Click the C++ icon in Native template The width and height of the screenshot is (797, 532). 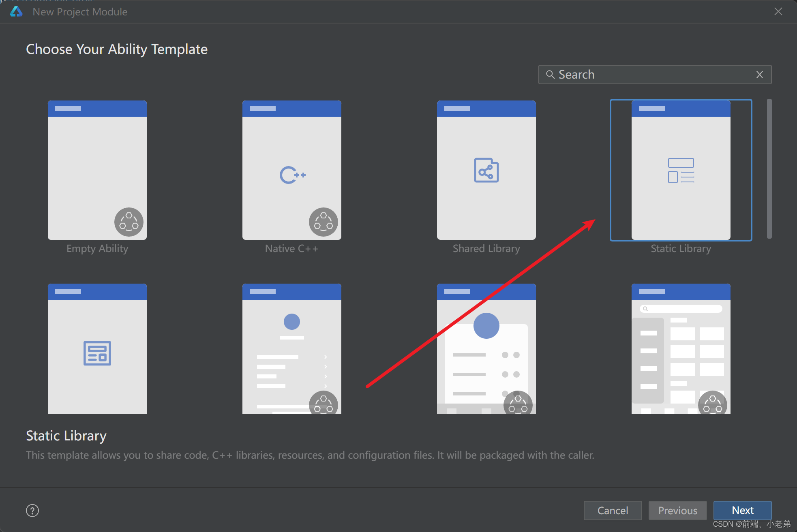(x=292, y=175)
